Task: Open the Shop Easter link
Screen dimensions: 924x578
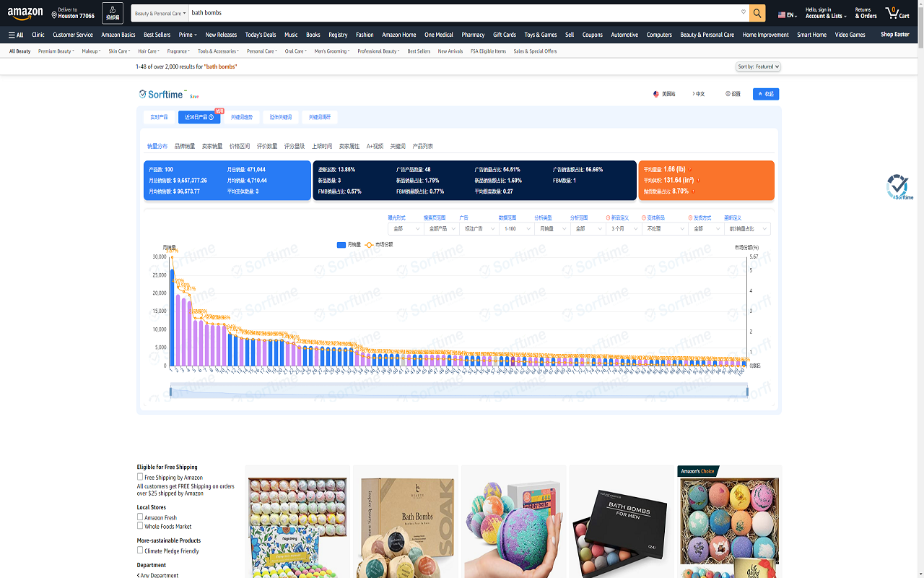Action: click(x=894, y=34)
